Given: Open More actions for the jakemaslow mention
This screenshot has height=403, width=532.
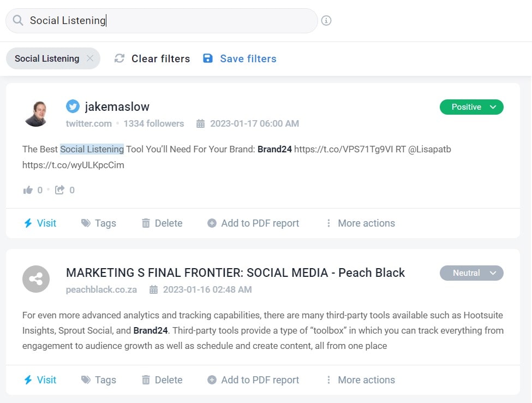Looking at the screenshot, I should pyautogui.click(x=361, y=223).
